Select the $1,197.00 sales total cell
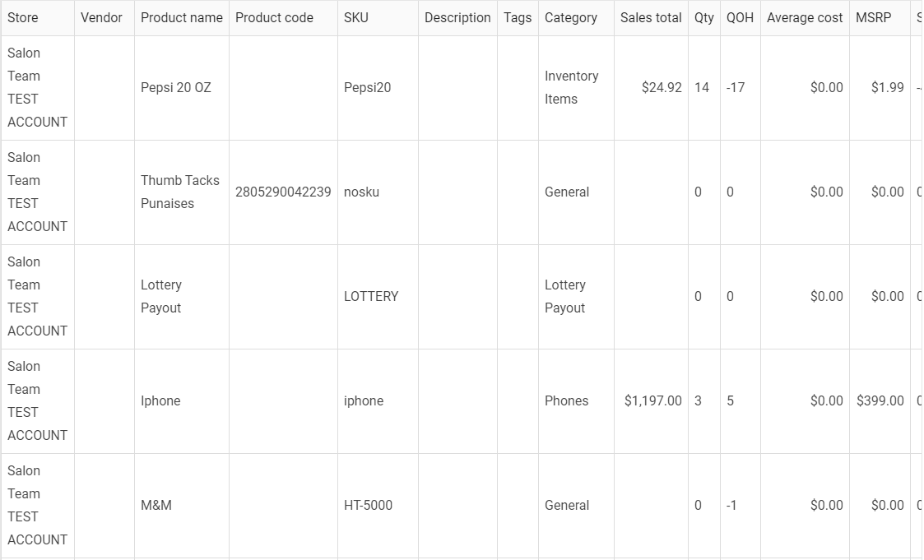The image size is (924, 560). 652,400
